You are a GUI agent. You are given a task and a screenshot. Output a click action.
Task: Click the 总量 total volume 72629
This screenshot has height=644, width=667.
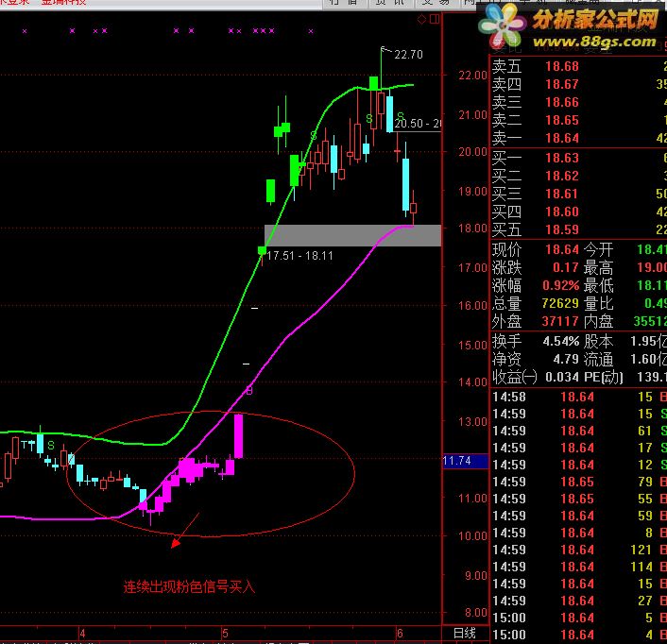tap(560, 303)
